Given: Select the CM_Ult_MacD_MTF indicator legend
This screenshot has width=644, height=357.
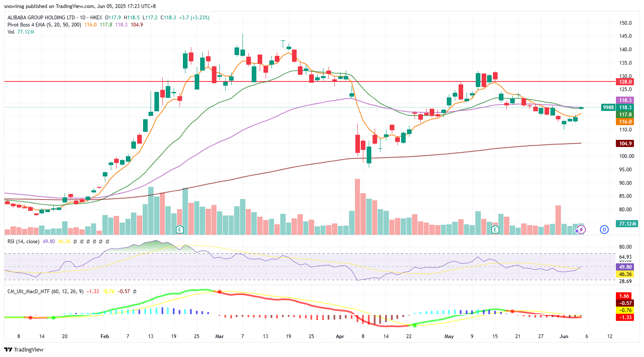Looking at the screenshot, I should coord(45,291).
